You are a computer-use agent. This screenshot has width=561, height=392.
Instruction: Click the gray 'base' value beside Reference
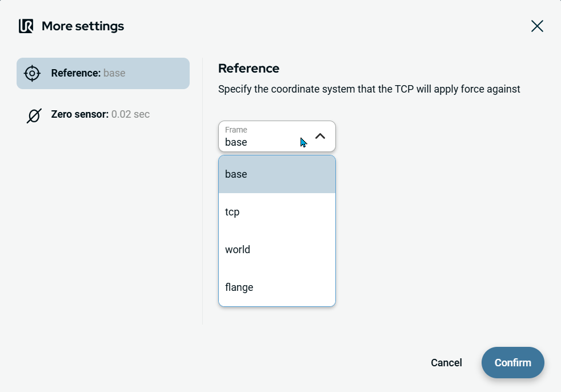114,73
